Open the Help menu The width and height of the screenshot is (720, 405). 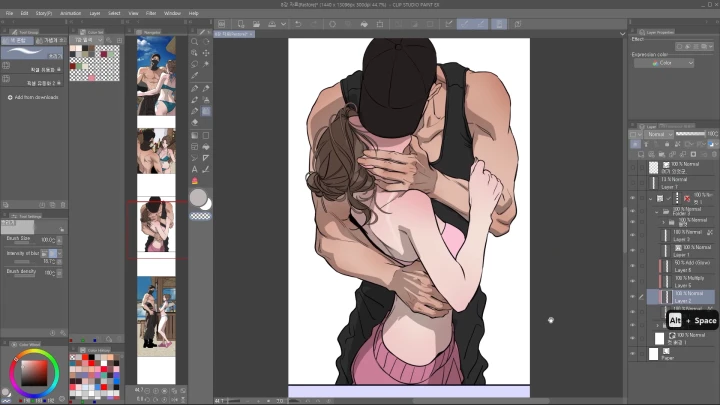click(193, 13)
